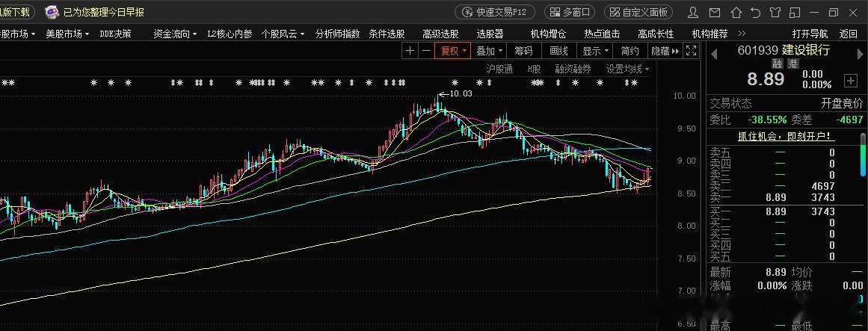Click the undo back-arrow icon in title bar

(x=756, y=12)
